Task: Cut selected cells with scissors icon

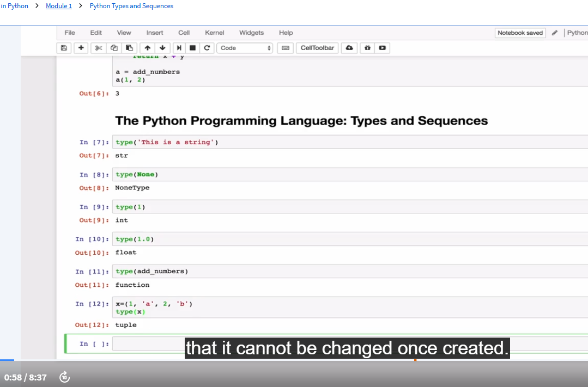Action: [99, 48]
